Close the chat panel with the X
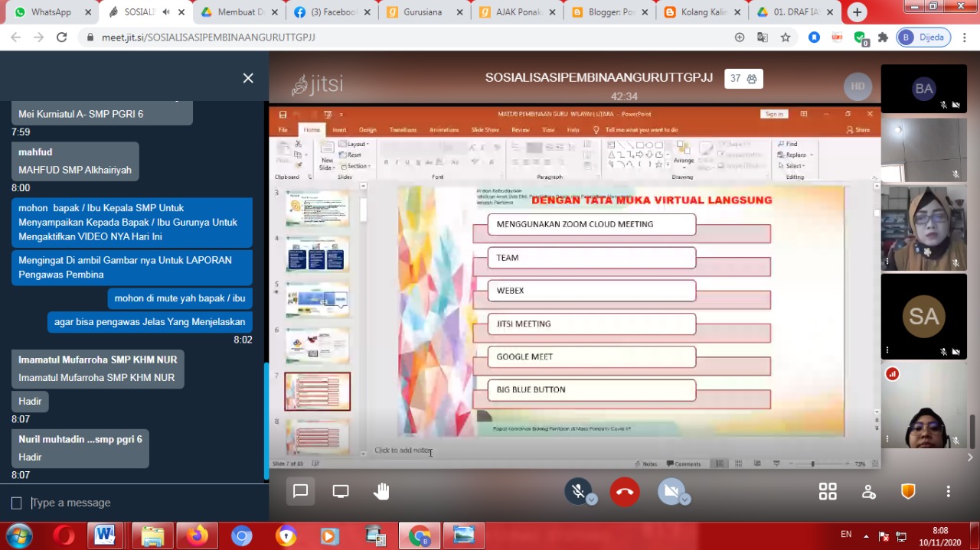 pyautogui.click(x=248, y=78)
